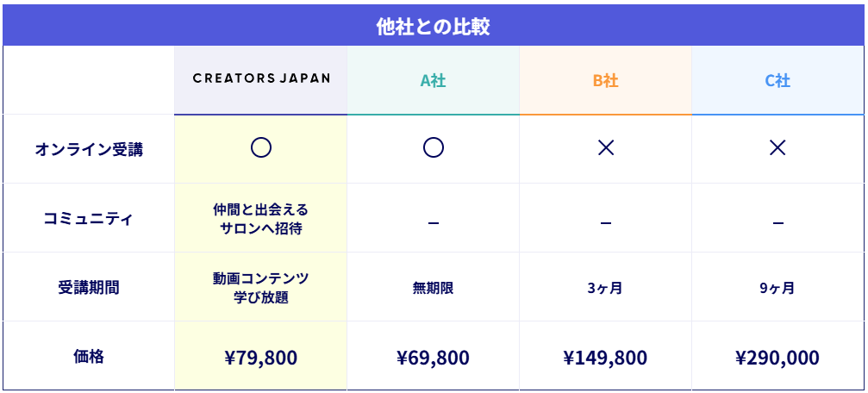Click the 受講期間 row label
This screenshot has height=393, width=868.
click(89, 288)
